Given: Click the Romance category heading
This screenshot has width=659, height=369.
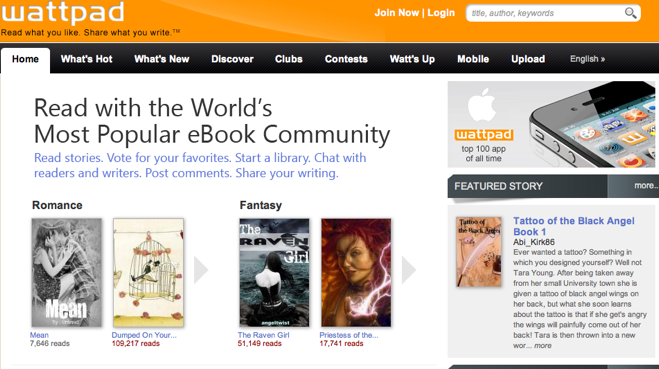Looking at the screenshot, I should (57, 205).
